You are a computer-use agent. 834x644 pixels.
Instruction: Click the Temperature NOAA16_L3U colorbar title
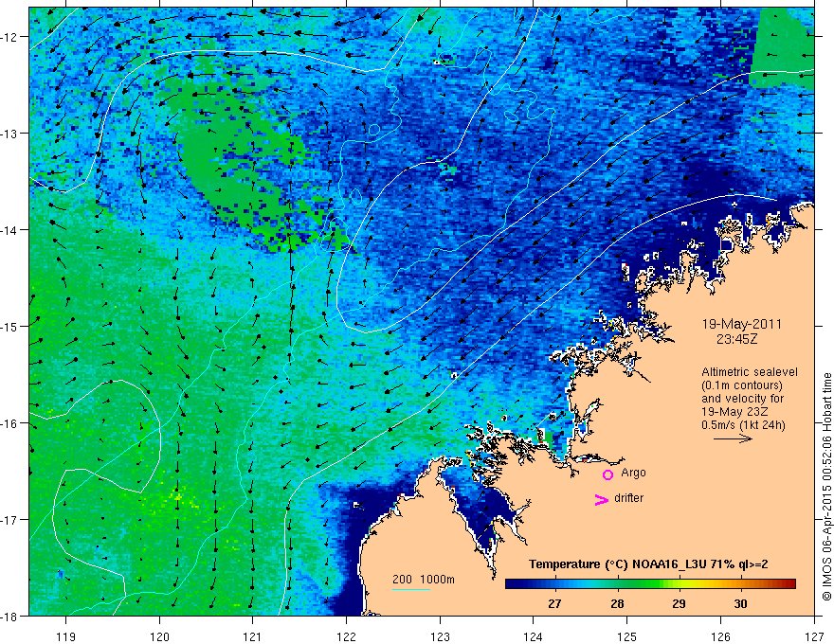[x=648, y=564]
